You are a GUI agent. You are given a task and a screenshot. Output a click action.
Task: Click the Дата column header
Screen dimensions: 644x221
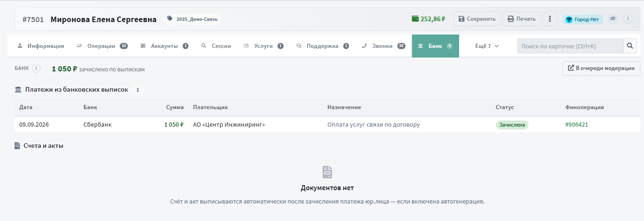26,107
